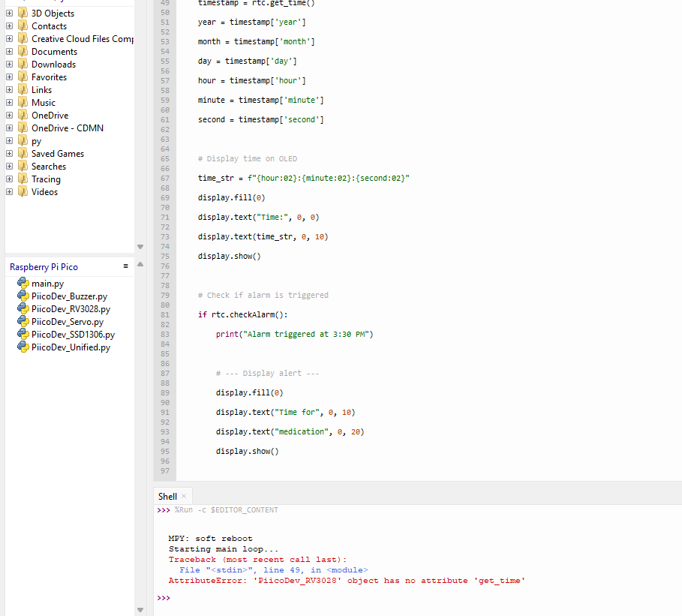Select the Documents folder icon
This screenshot has width=682, height=616.
(23, 51)
